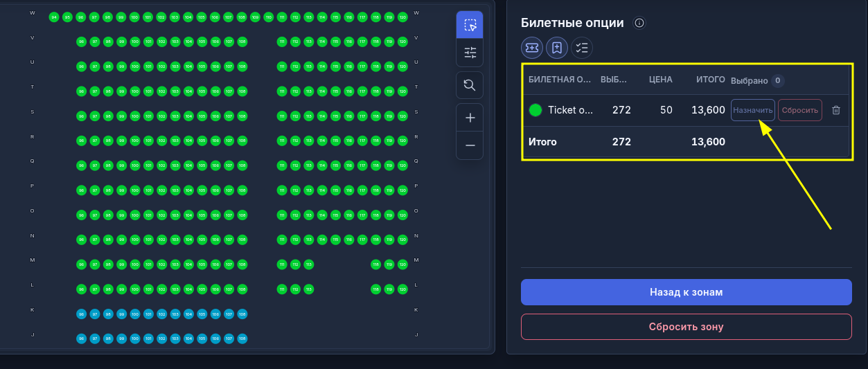Go back with Назад к зонам

(x=686, y=292)
